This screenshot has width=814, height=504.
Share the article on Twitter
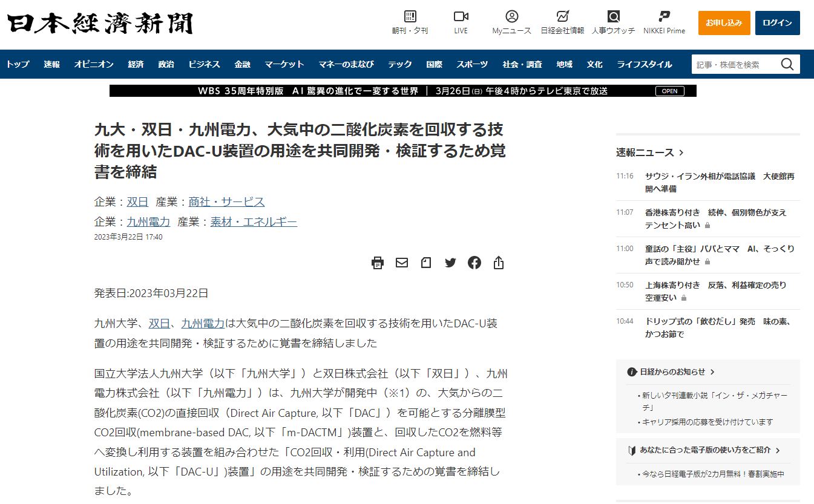[x=450, y=263]
